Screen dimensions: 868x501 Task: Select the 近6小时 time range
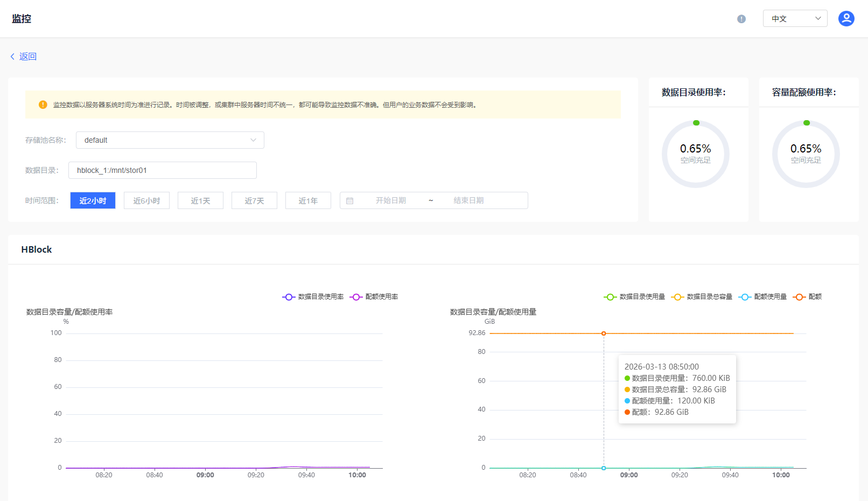click(146, 200)
